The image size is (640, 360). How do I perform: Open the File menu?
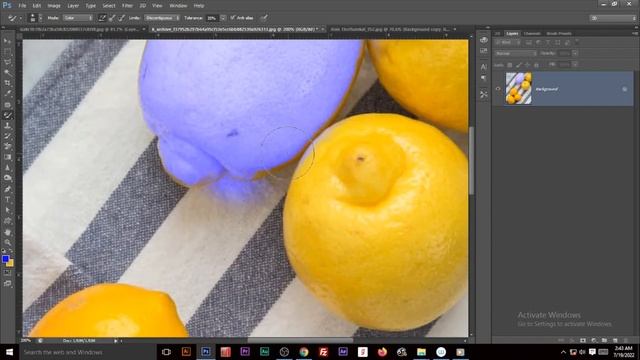(22, 6)
